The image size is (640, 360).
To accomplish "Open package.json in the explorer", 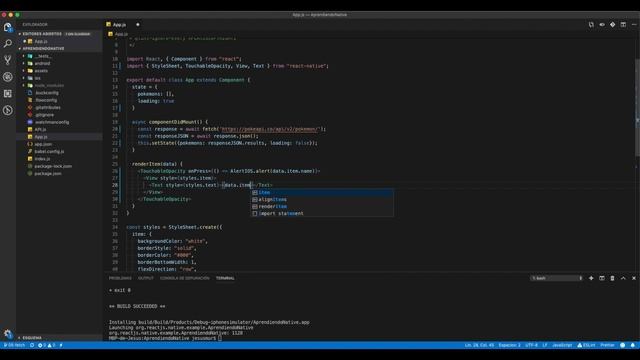I will [48, 173].
